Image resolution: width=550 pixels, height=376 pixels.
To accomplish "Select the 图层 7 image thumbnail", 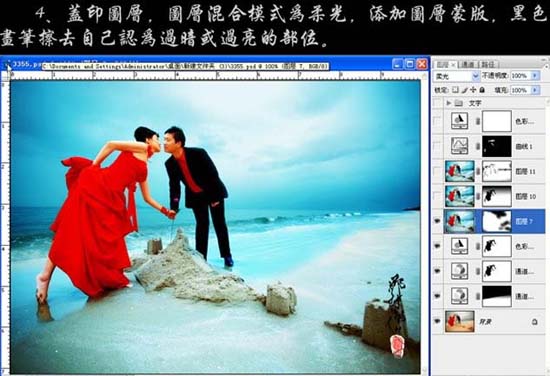I will pyautogui.click(x=460, y=221).
